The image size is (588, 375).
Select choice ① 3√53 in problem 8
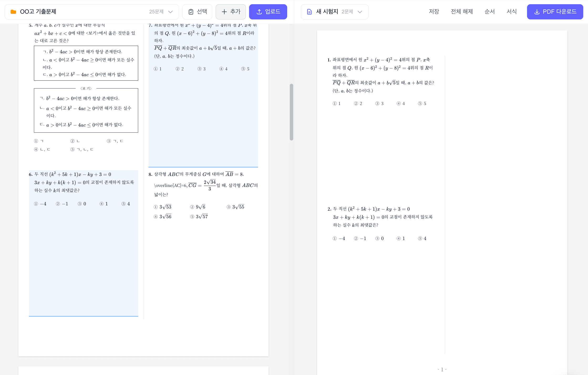(x=163, y=207)
